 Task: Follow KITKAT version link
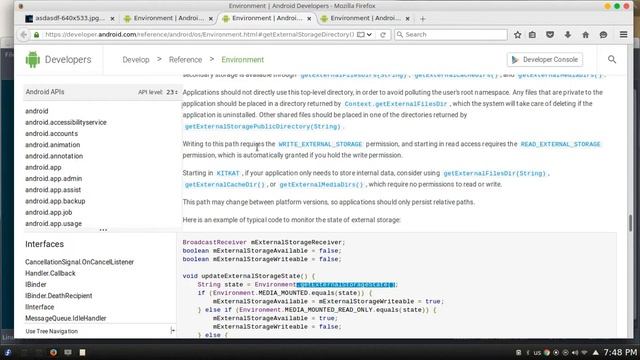coord(228,173)
